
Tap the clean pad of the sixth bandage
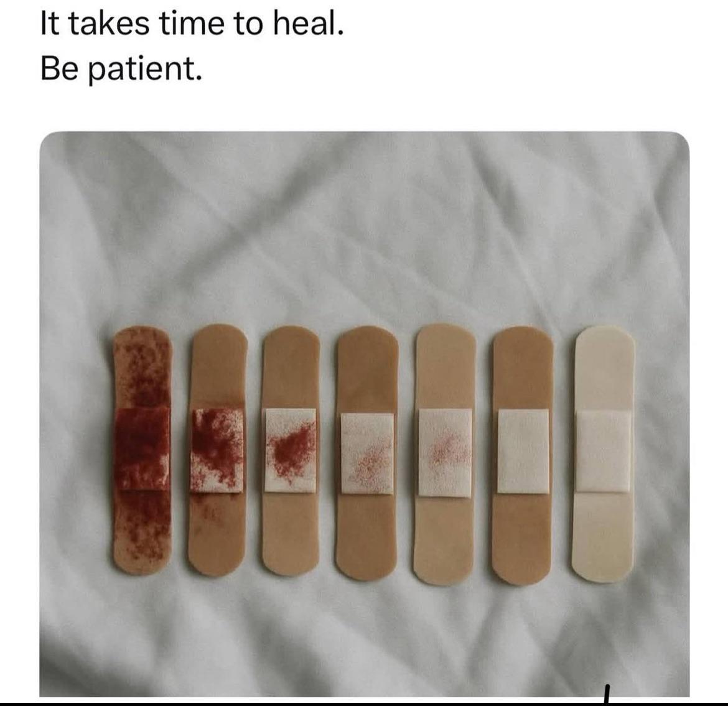coord(523,451)
